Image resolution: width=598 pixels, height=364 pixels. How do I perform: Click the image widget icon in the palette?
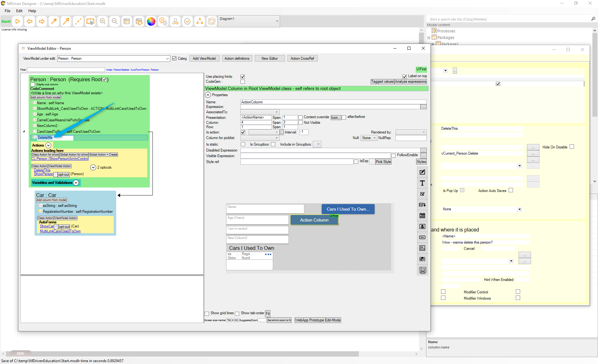(x=422, y=226)
